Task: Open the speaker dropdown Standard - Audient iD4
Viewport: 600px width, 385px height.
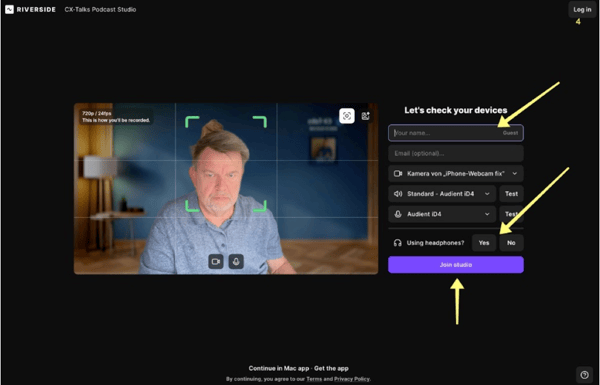Action: click(x=442, y=194)
